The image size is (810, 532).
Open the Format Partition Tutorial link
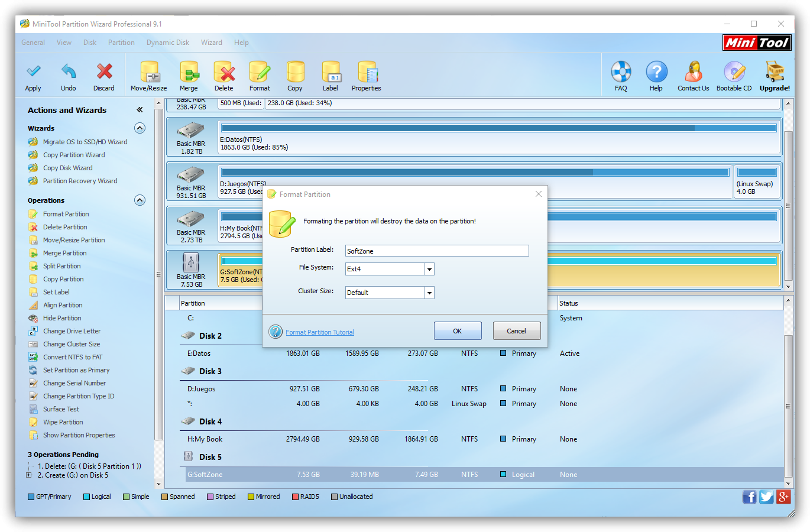click(x=320, y=332)
